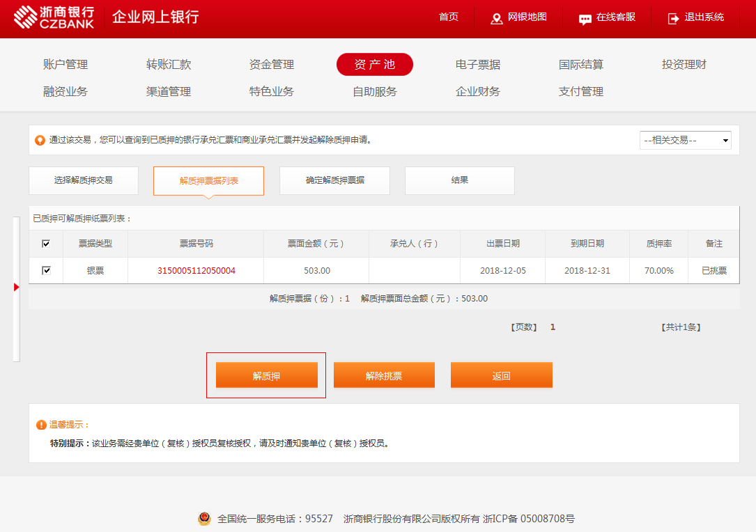The image size is (756, 532).
Task: Click the 解质押 button
Action: tap(267, 375)
